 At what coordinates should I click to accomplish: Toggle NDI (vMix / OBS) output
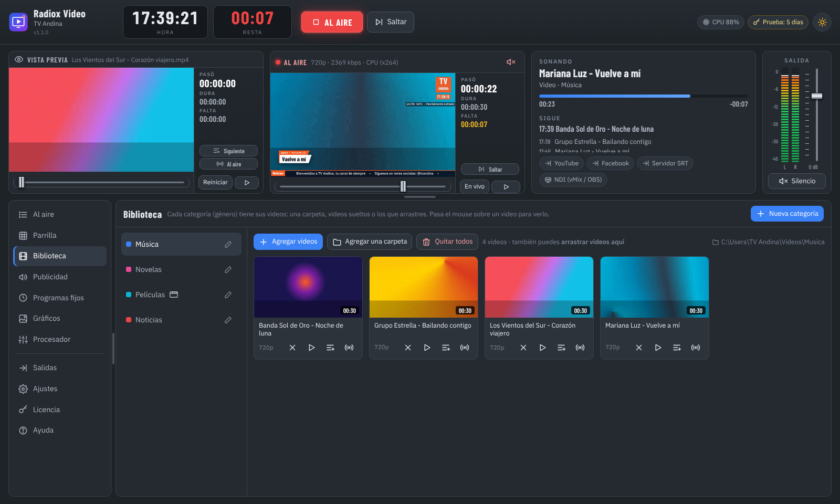click(x=573, y=180)
